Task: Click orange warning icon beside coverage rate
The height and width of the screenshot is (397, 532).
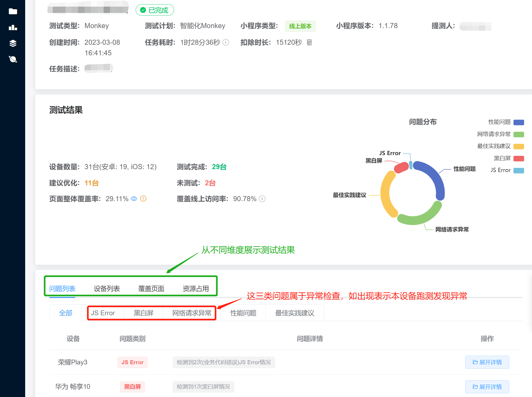Action: [x=143, y=199]
